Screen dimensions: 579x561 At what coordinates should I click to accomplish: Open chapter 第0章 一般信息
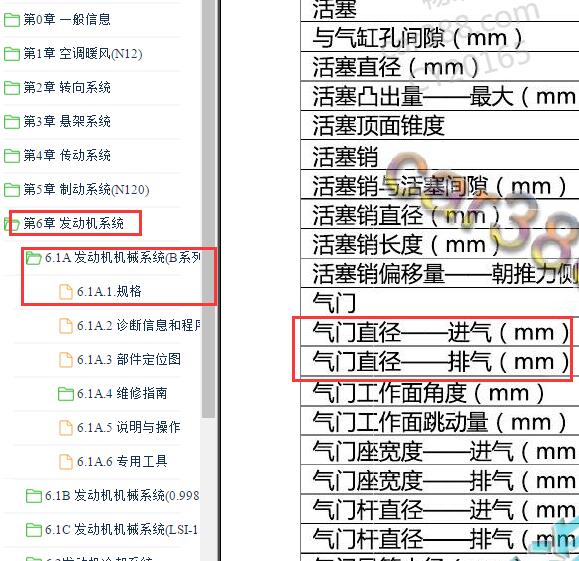67,19
